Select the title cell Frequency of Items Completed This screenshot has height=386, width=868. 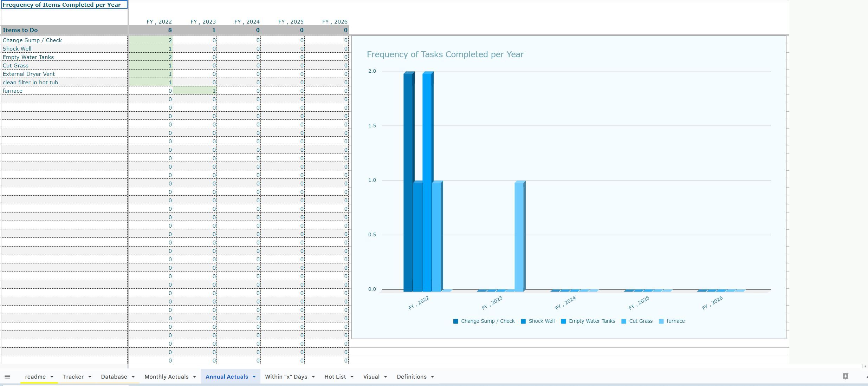tap(64, 5)
